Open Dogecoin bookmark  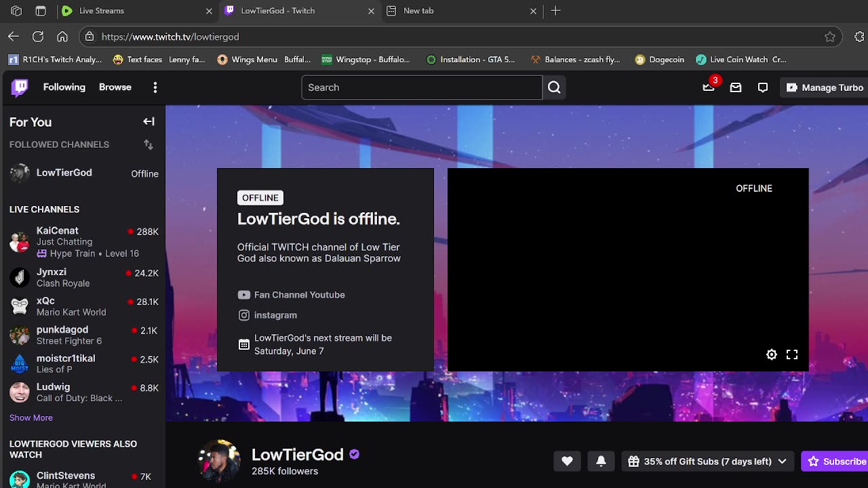(x=660, y=60)
